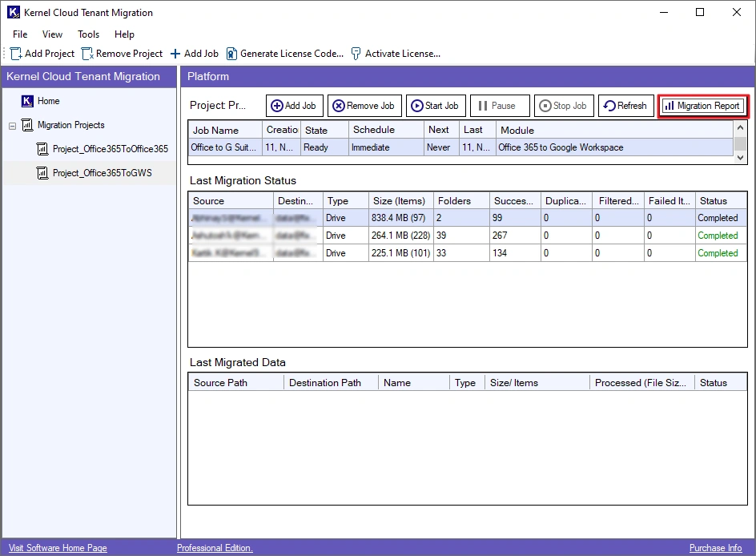The width and height of the screenshot is (756, 556).
Task: Click Activate License key icon
Action: (x=356, y=54)
